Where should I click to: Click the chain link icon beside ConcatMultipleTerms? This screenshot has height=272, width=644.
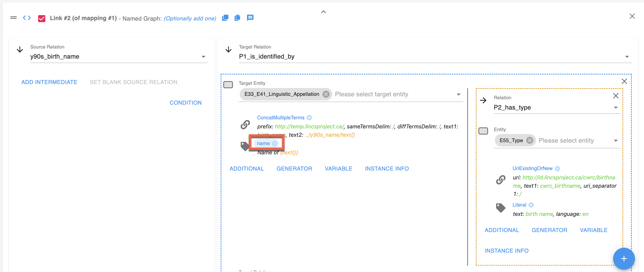245,124
